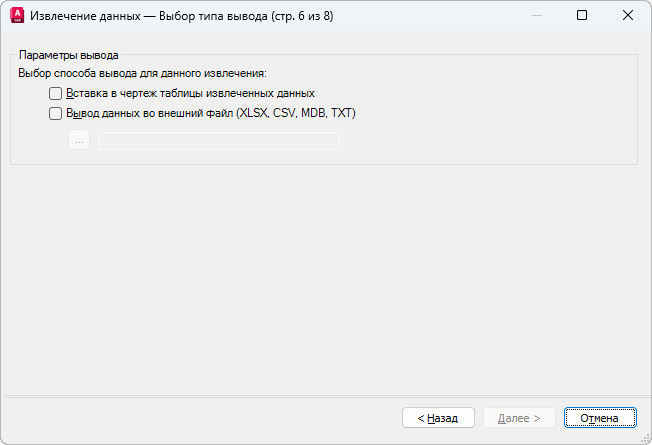
Task: Click the resize grip in the dialog corner
Action: [x=645, y=439]
